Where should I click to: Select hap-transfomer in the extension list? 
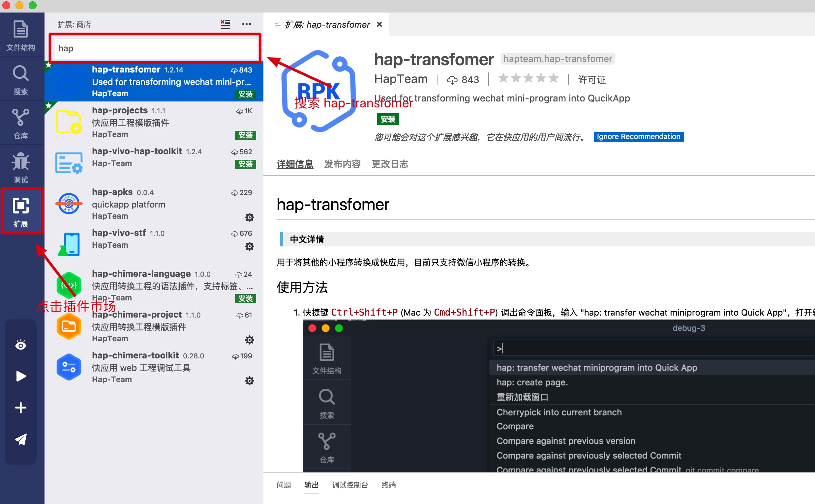[x=154, y=81]
